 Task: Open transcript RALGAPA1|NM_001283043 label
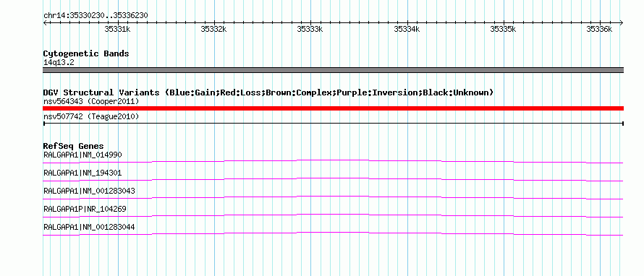[x=89, y=191]
